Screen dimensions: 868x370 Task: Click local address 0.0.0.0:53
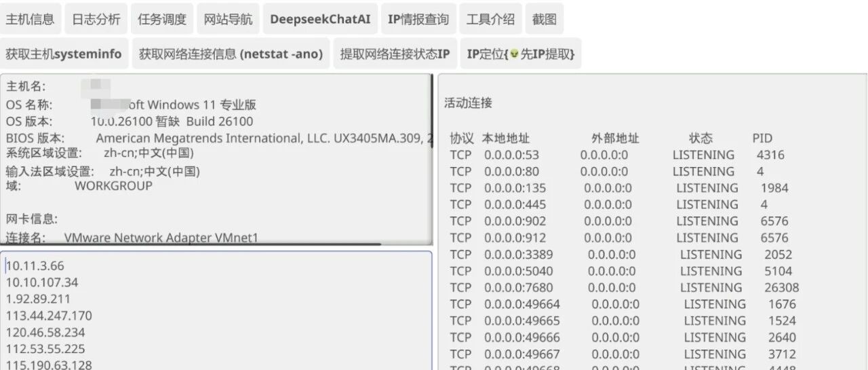pos(512,155)
